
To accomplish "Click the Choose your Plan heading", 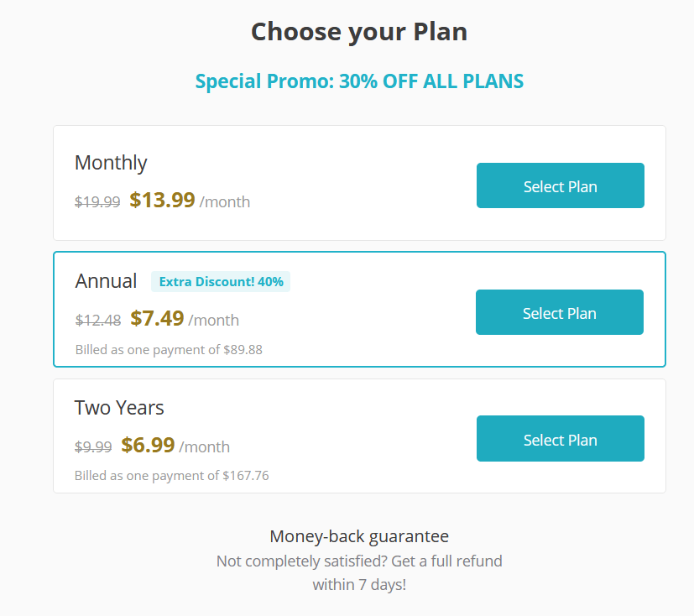I will (359, 32).
